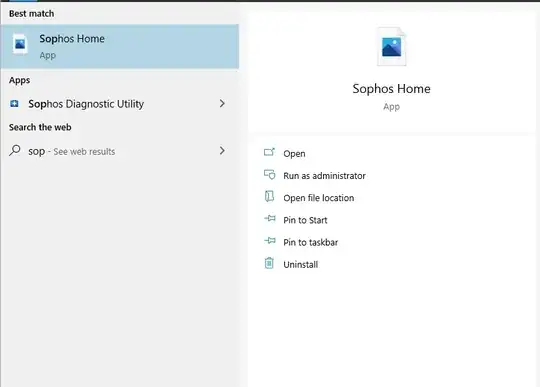Expand options arrow for Sophos Diagnostic Utility
Image resolution: width=540 pixels, height=387 pixels.
point(222,103)
